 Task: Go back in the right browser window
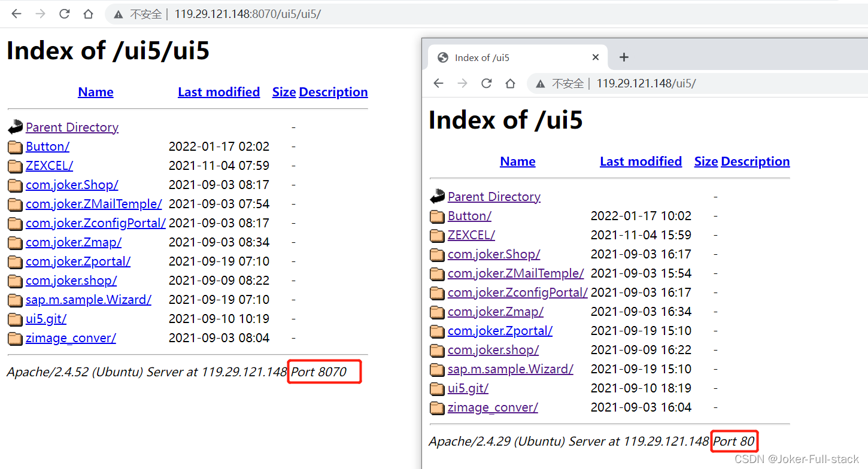click(x=438, y=83)
